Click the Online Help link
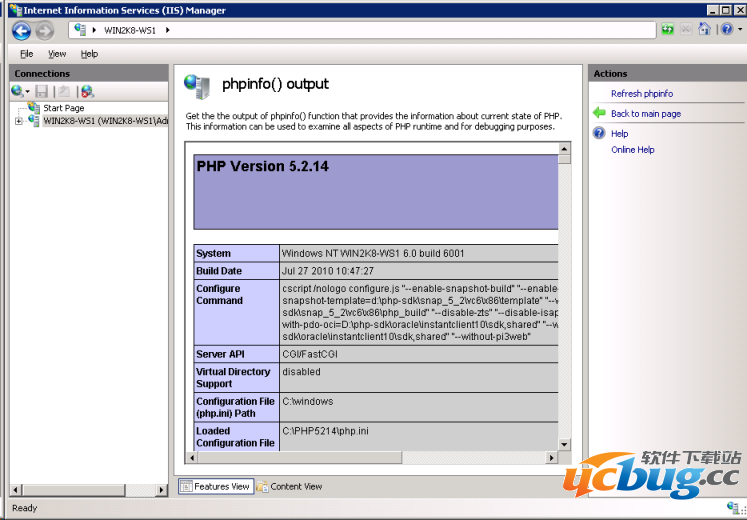Image resolution: width=747 pixels, height=520 pixels. 633,150
